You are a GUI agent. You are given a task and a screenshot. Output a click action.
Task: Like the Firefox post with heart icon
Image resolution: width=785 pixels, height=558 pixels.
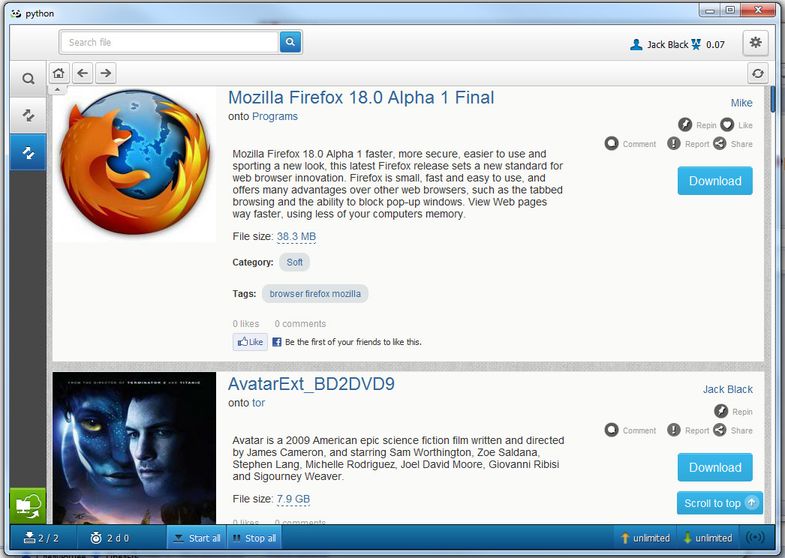point(736,125)
